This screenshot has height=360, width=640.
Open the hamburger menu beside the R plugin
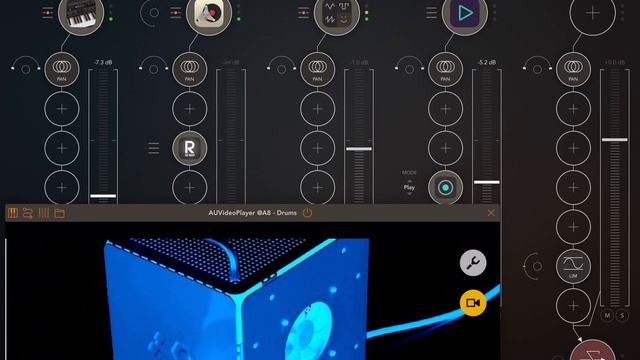(153, 148)
